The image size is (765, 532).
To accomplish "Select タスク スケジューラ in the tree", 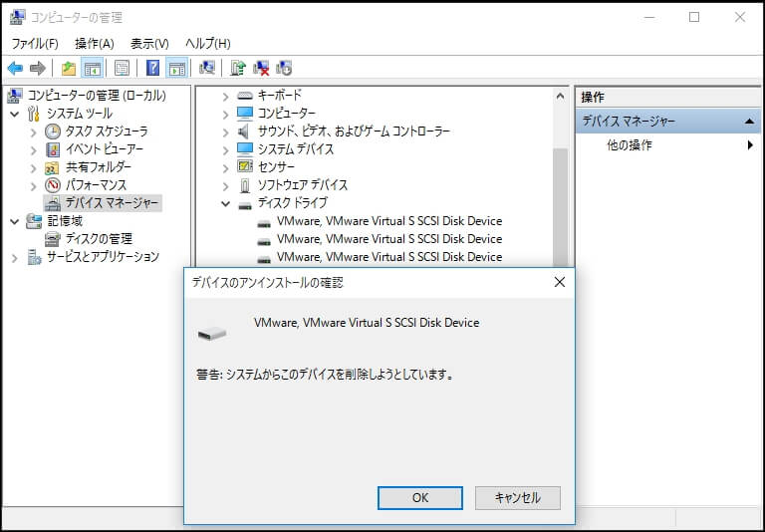I will pos(107,132).
